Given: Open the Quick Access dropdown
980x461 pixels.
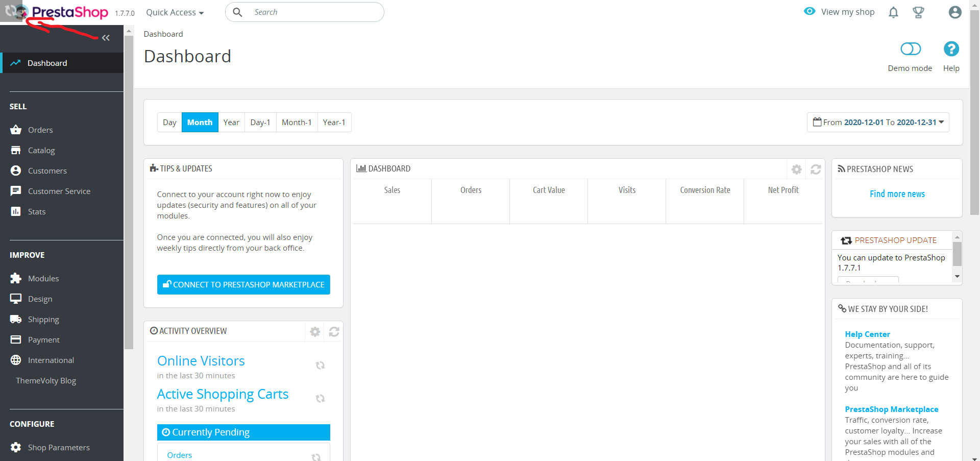Looking at the screenshot, I should click(x=175, y=12).
